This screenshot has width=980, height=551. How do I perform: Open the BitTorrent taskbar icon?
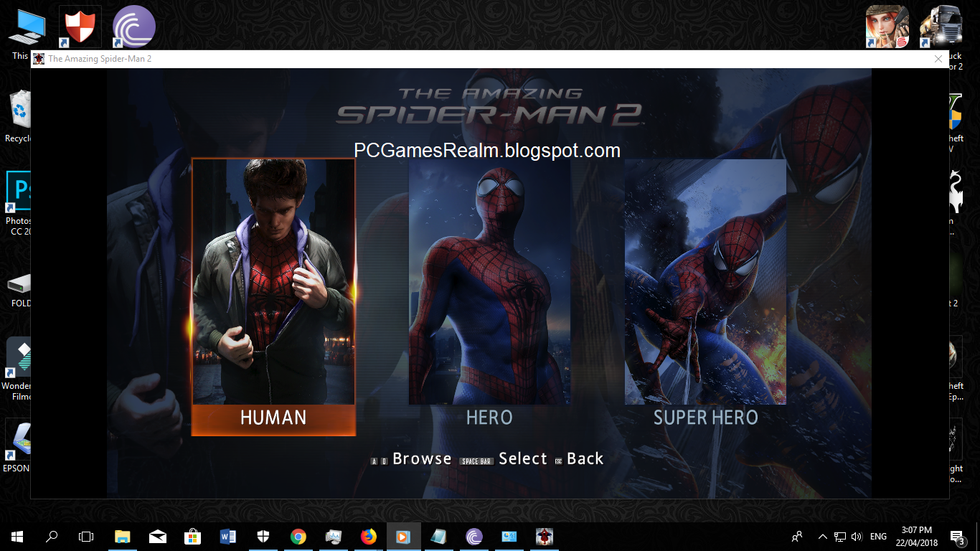474,537
